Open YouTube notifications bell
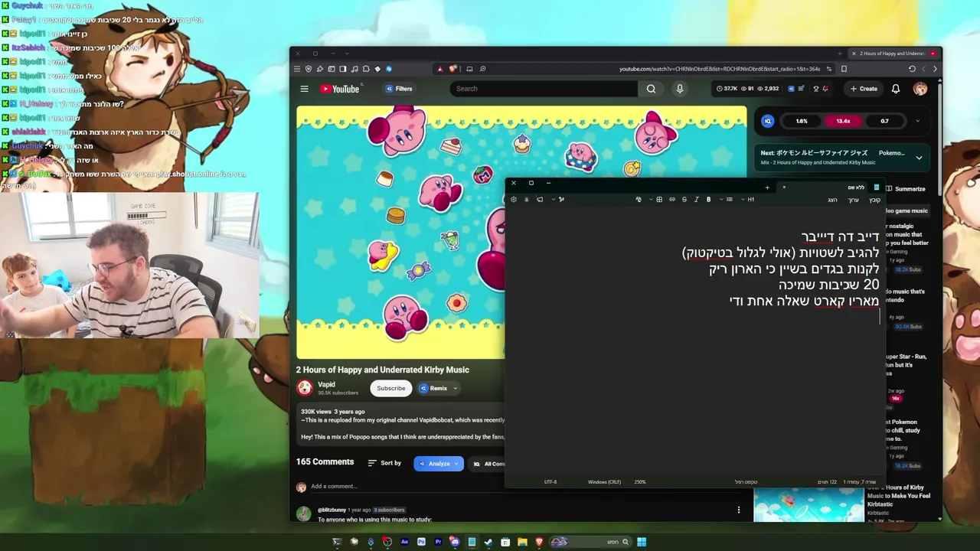Image resolution: width=980 pixels, height=551 pixels. coord(896,89)
